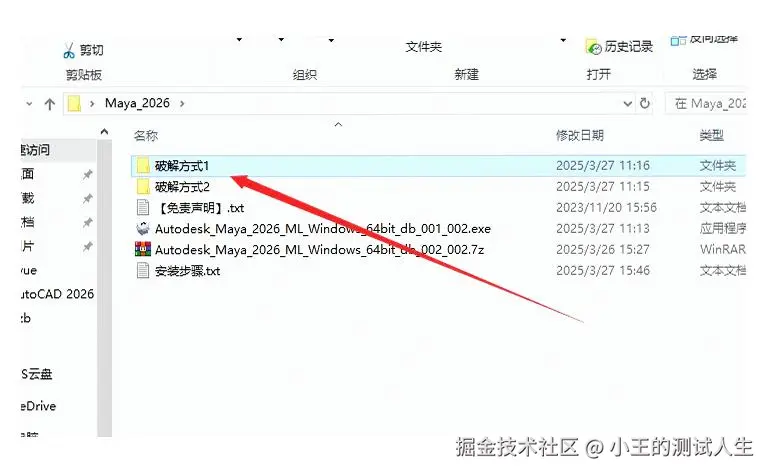The width and height of the screenshot is (768, 473).
Task: Click Maya_2026 breadcrumb in address bar
Action: [137, 103]
